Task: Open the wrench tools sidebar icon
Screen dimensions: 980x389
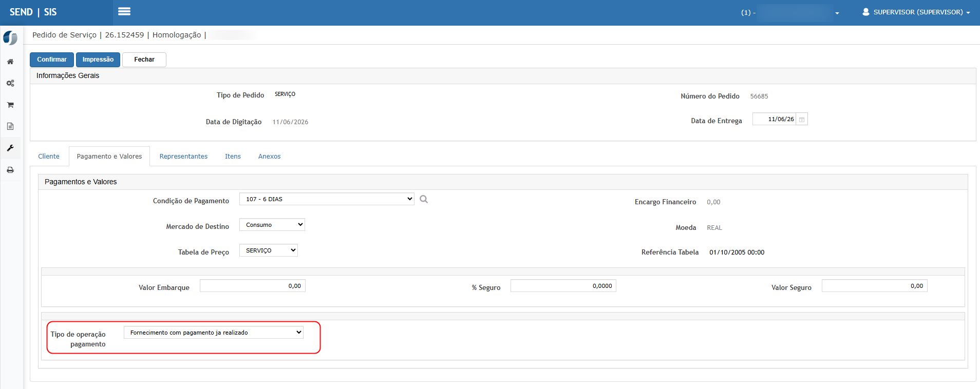Action: [10, 148]
